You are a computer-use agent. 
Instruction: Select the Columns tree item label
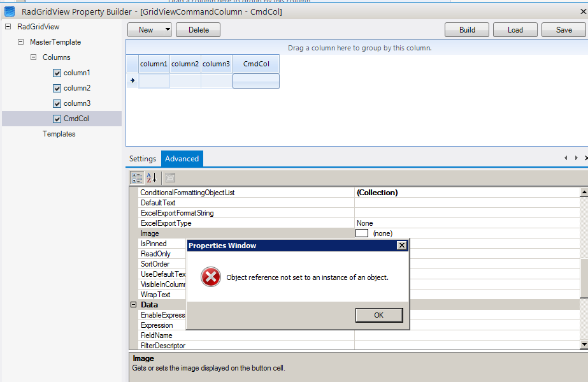tap(56, 57)
